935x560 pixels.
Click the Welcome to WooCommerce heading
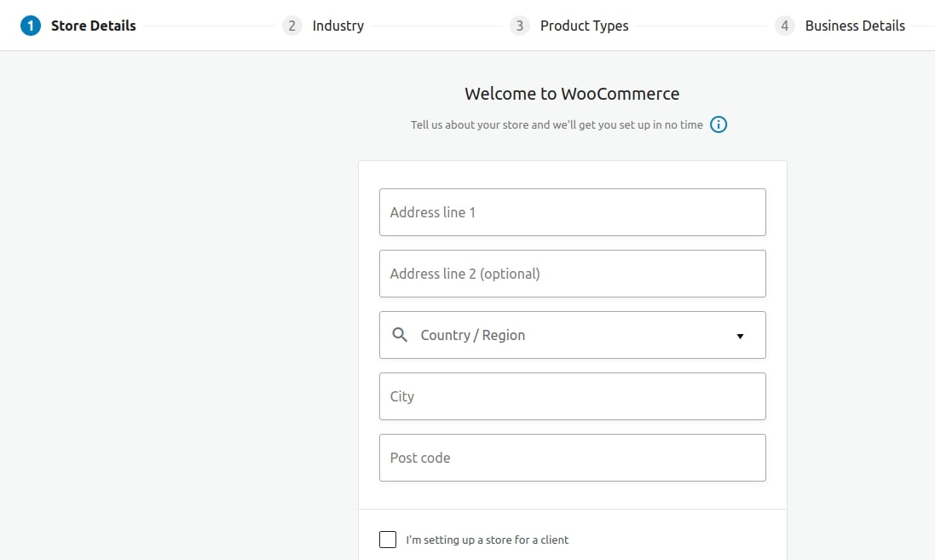572,94
